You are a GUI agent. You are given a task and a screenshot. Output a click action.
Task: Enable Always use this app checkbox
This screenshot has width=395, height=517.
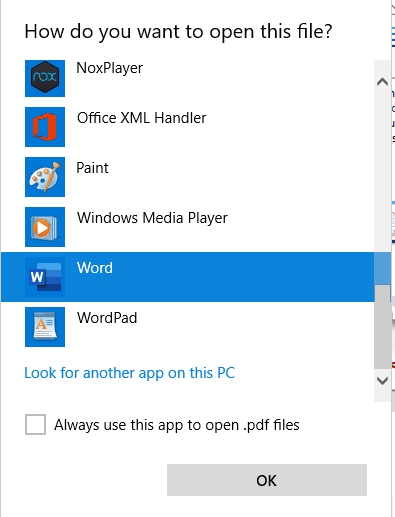(35, 425)
